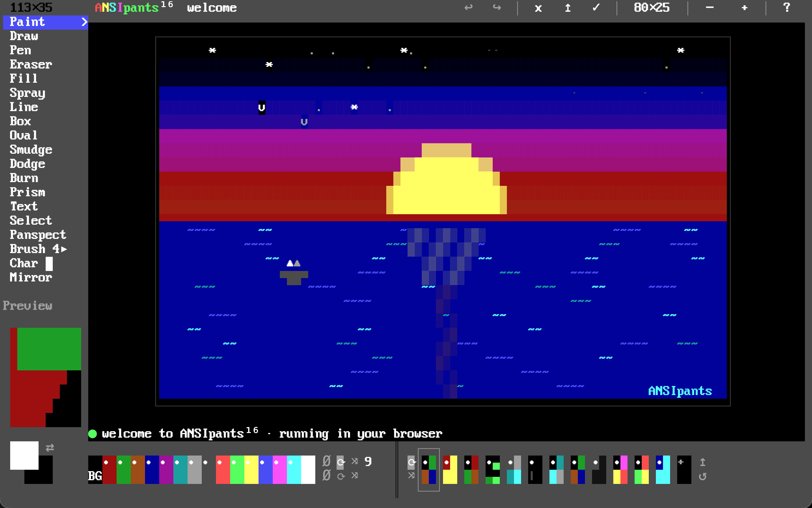Choose the Box tool

pos(20,121)
